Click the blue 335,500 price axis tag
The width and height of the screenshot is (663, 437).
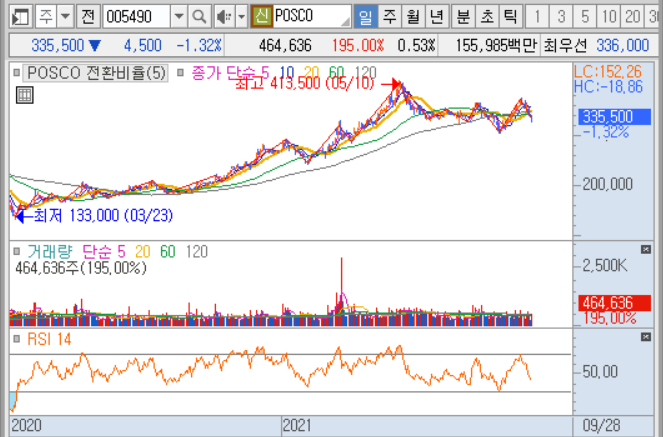point(614,117)
